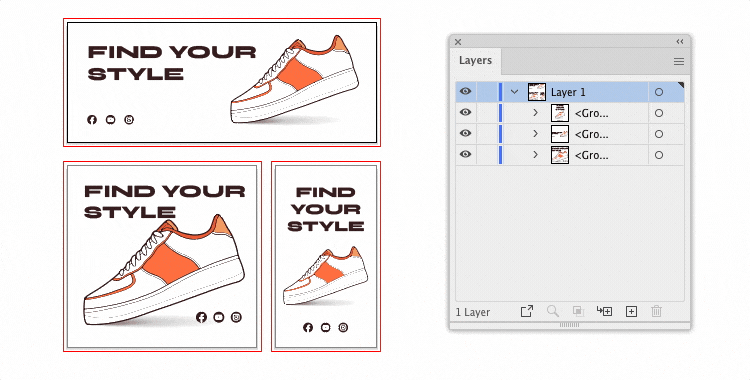Expand the middle group sublayer chevron
This screenshot has width=750, height=380.
[x=536, y=134]
